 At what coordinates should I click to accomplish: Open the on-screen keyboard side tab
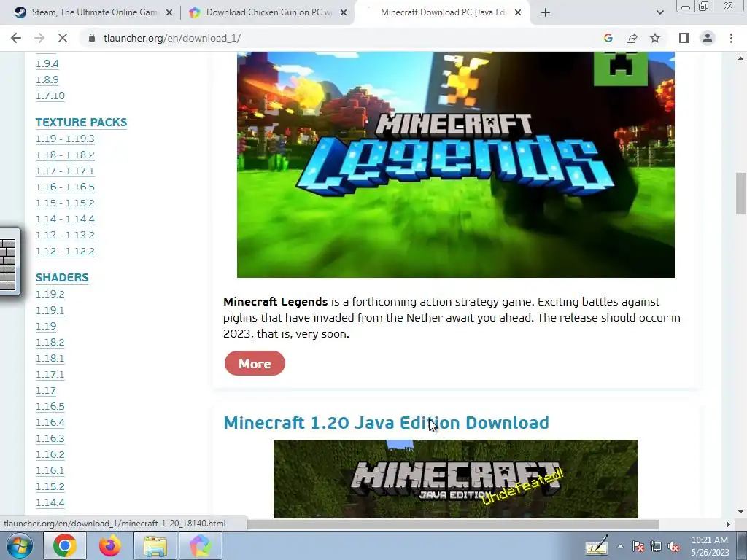point(9,262)
